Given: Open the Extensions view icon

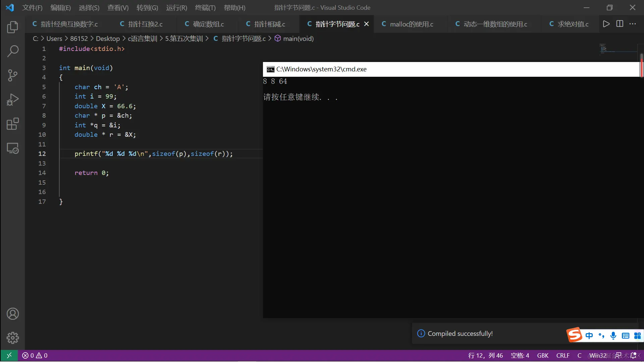Looking at the screenshot, I should [x=12, y=124].
